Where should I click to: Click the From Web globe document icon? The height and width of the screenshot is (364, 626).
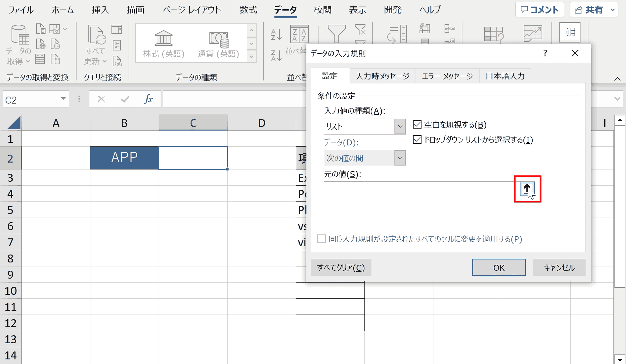[x=41, y=44]
